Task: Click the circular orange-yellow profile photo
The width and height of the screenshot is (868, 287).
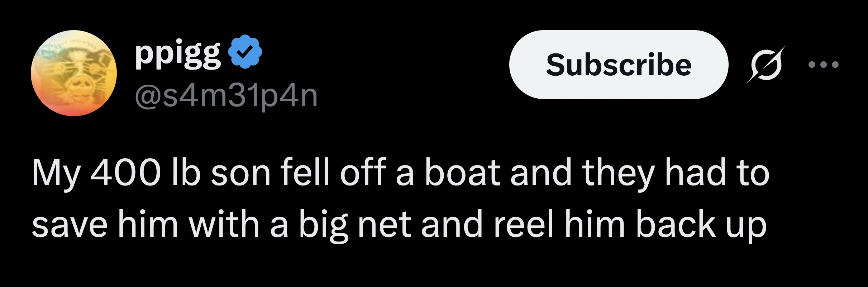Action: [x=74, y=73]
